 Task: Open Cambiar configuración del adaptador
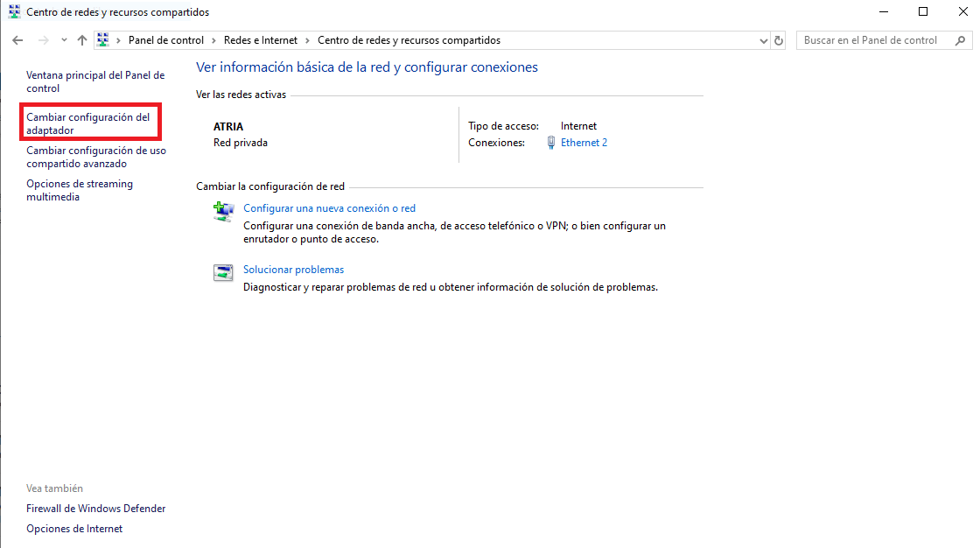(88, 123)
